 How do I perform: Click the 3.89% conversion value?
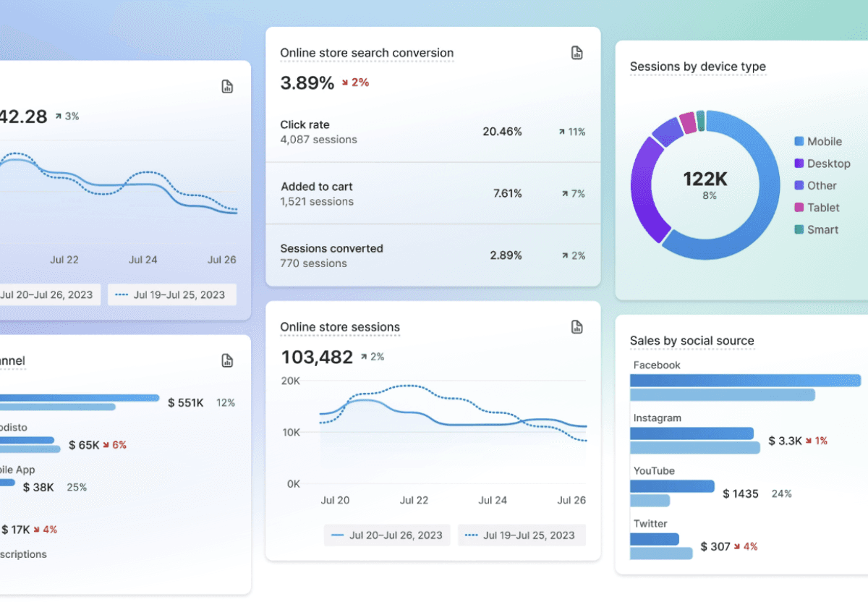pyautogui.click(x=307, y=82)
